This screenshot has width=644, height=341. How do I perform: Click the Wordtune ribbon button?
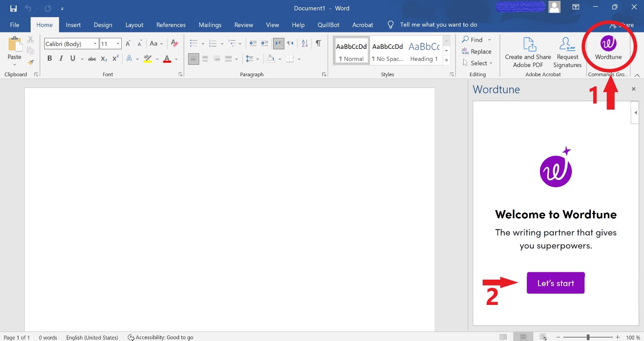(608, 48)
